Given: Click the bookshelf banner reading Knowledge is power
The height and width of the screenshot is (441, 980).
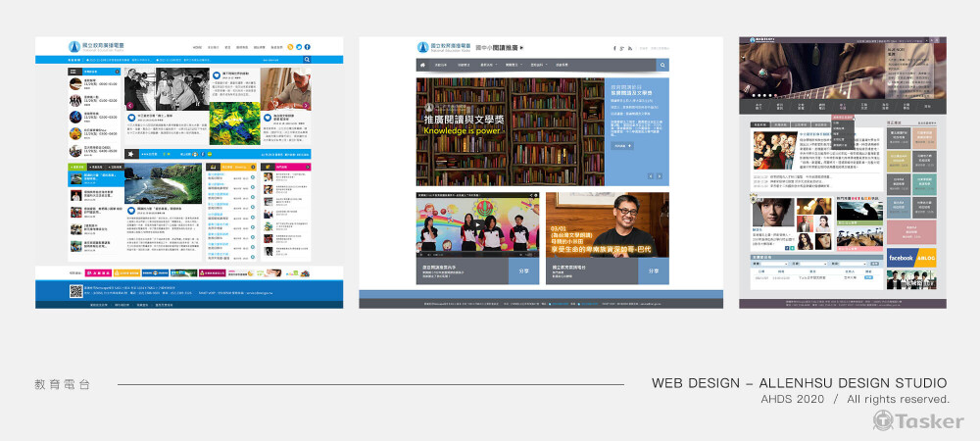Looking at the screenshot, I should [510, 132].
